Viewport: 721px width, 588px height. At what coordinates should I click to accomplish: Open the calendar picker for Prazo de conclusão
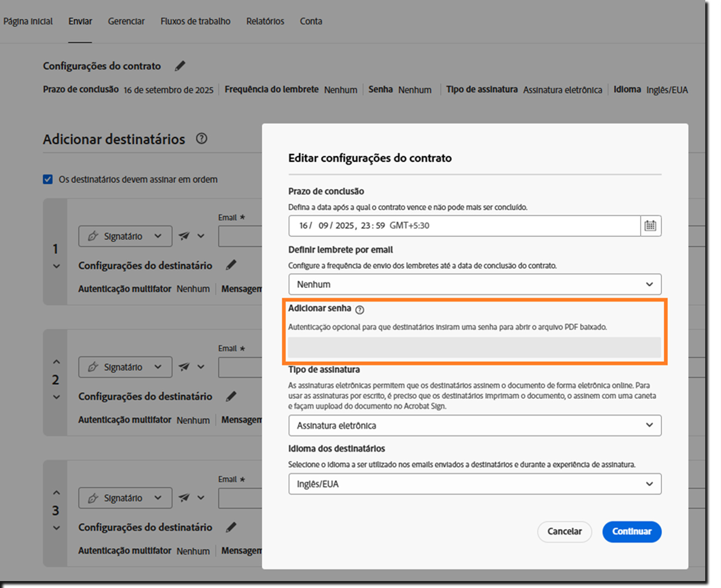click(650, 226)
